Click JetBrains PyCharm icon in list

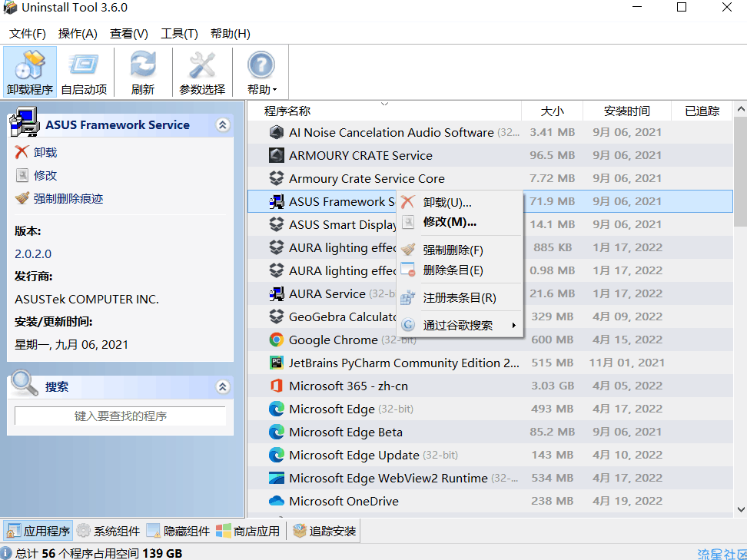coord(277,363)
